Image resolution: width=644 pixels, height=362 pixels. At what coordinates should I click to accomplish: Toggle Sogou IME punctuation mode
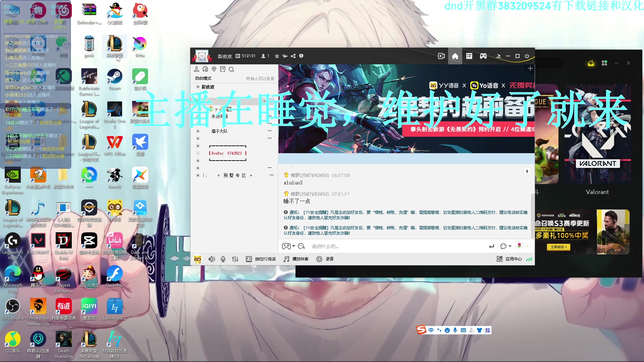tap(439, 330)
